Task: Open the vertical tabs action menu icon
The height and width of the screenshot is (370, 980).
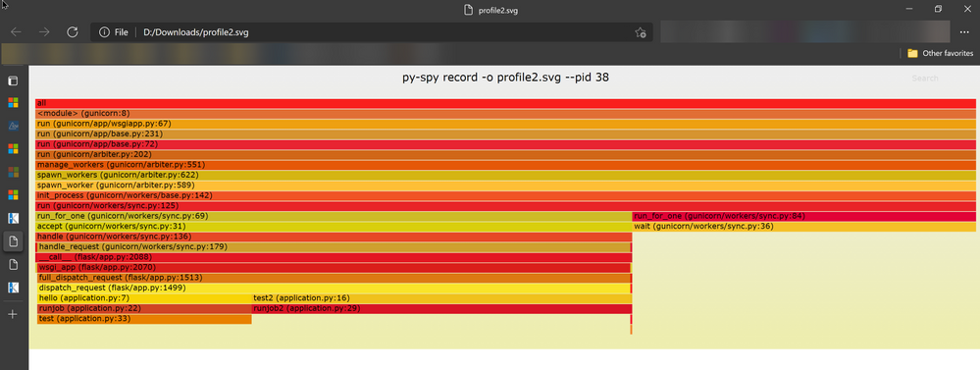Action: (13, 80)
